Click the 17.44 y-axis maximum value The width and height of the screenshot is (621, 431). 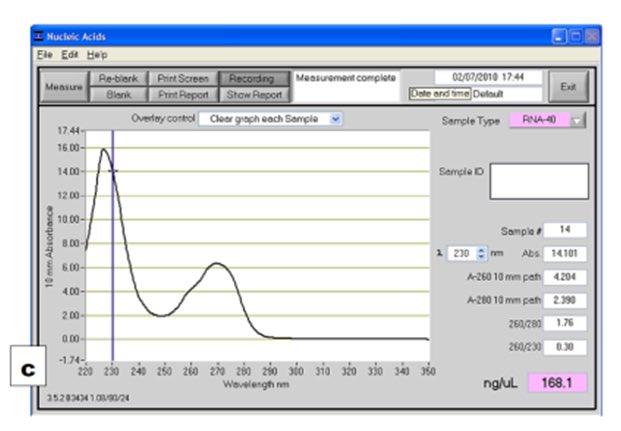click(69, 131)
